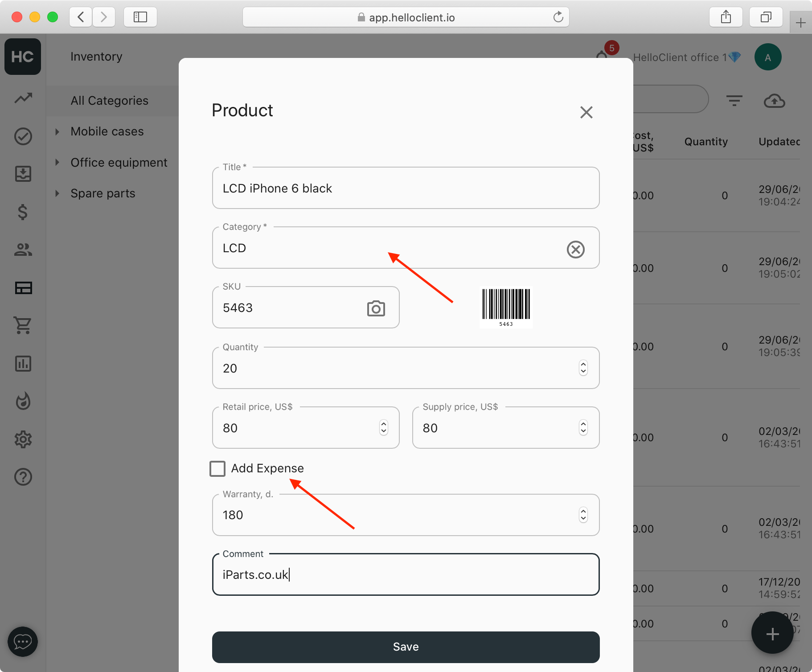Screen dimensions: 812x672
Task: Click the SKU field with 5463
Action: pos(306,307)
